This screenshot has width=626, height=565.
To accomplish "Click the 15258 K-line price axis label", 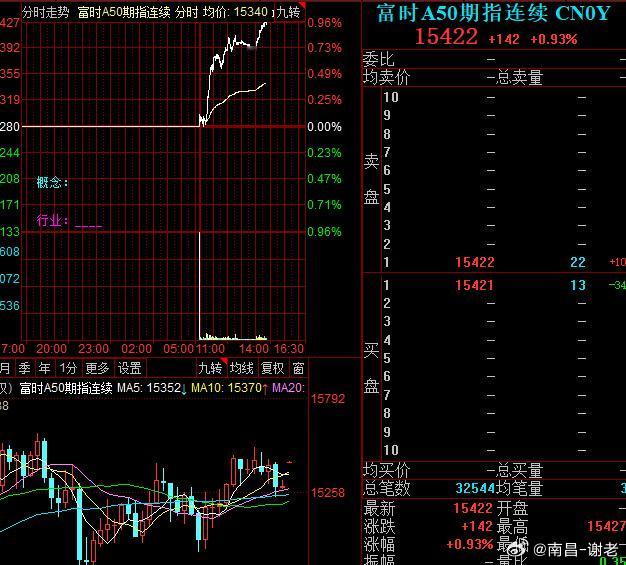I will point(328,493).
